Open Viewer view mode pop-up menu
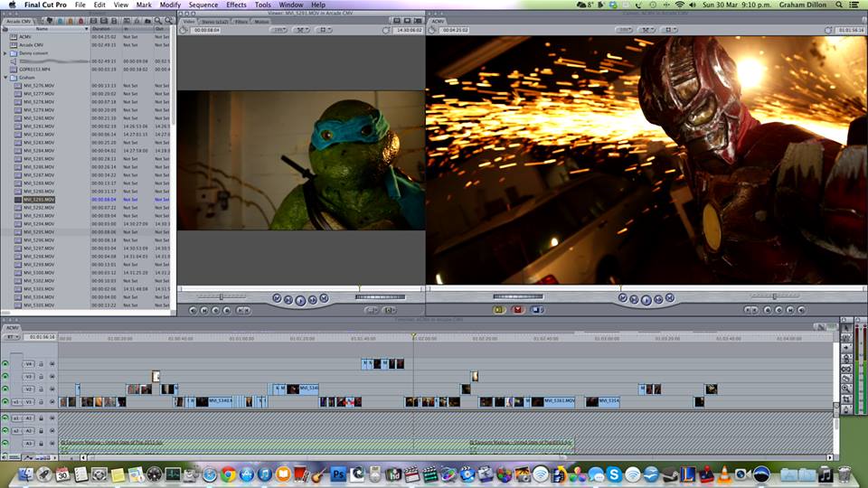Screen dimensions: 868x488 (324, 30)
